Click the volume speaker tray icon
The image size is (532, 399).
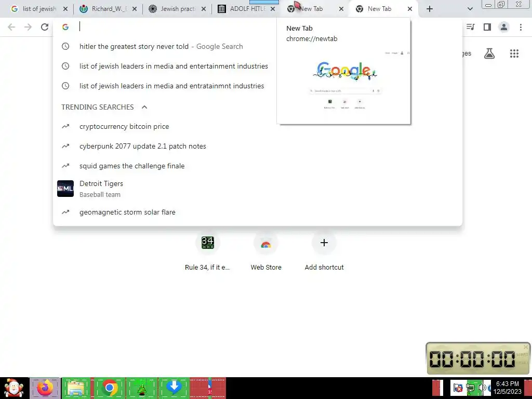tap(482, 388)
